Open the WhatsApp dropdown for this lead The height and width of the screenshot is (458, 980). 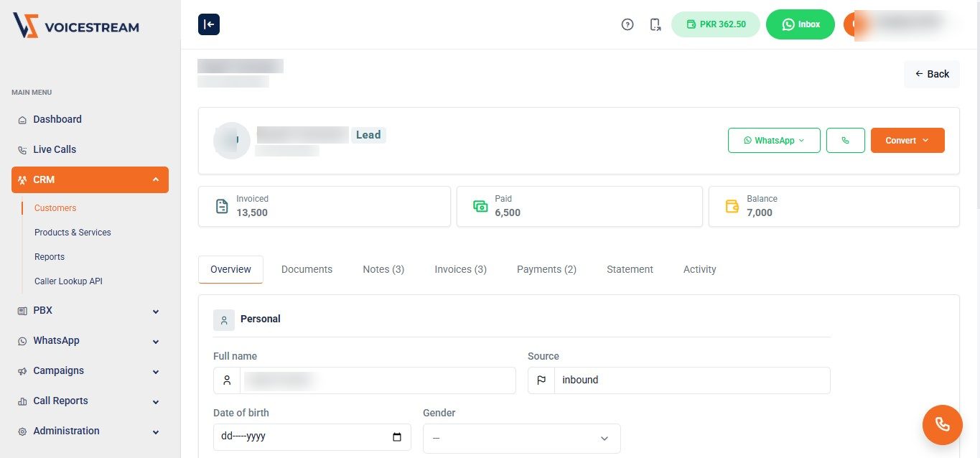[774, 141]
